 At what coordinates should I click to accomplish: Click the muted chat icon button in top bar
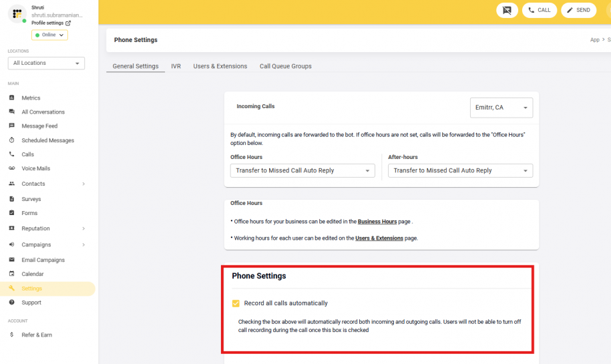tap(507, 10)
